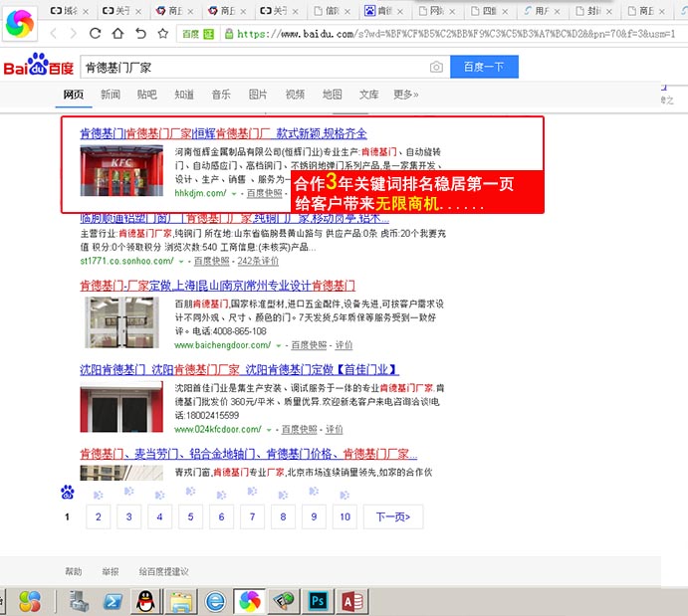Go to results page 7
Viewport: 688px width, 616px height.
pos(252,516)
